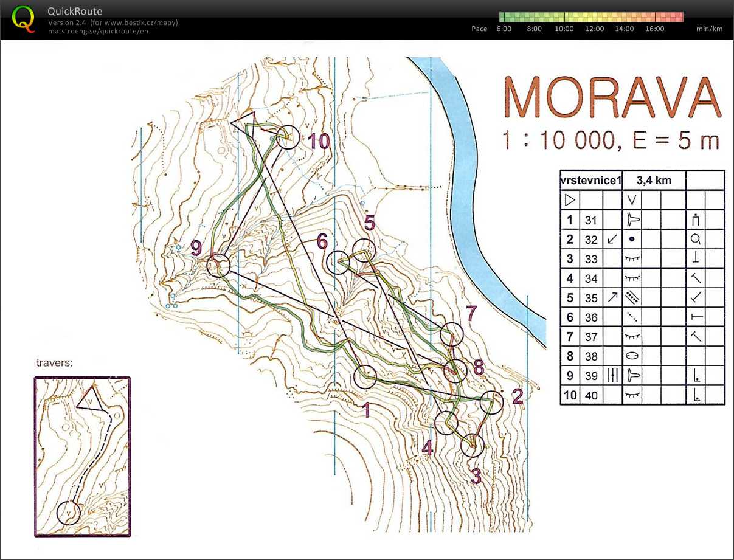
Task: Click the pace color gradient legend bar
Action: click(x=590, y=17)
